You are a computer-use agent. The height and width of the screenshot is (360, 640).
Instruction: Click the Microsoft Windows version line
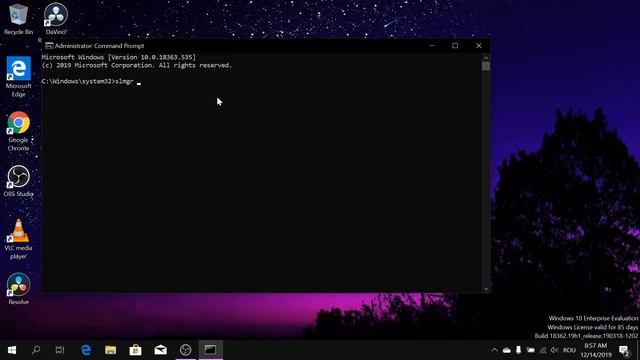tap(119, 57)
